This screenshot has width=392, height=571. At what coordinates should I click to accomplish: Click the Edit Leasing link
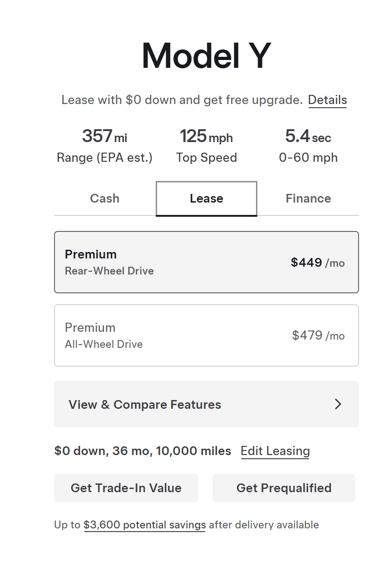[x=275, y=451]
